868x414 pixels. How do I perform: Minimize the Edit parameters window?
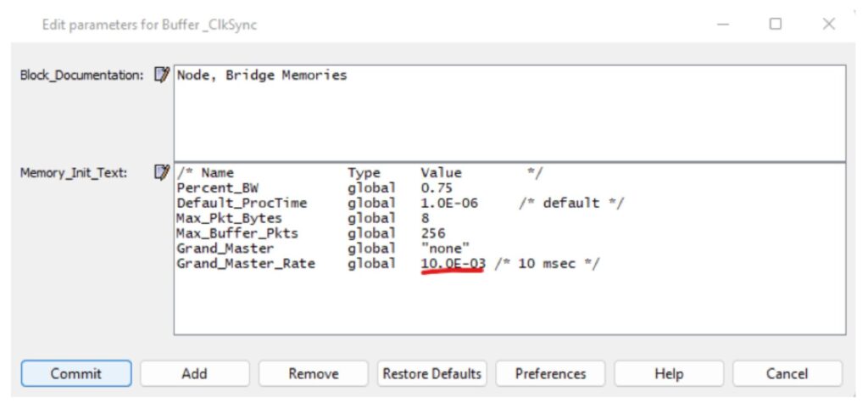[x=723, y=25]
